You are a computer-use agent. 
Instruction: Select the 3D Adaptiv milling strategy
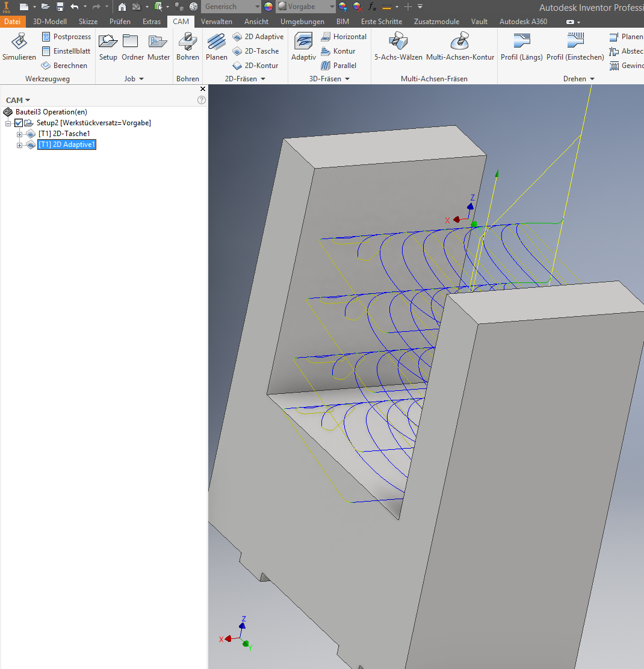[x=304, y=46]
